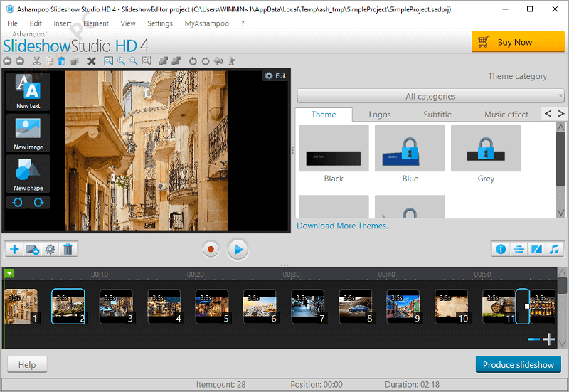This screenshot has width=569, height=392.
Task: Add a New image element
Action: pos(28,132)
